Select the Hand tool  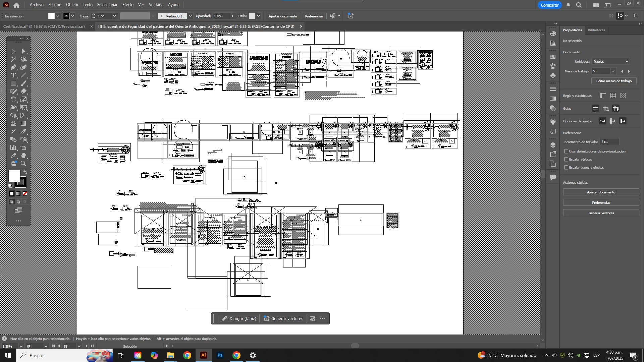click(x=23, y=156)
